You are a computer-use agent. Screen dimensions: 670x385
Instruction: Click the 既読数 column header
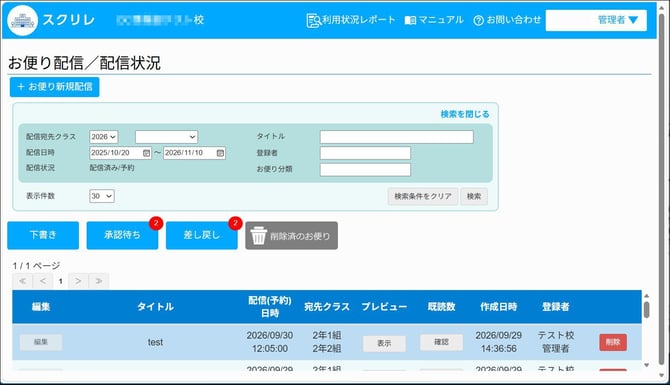tap(441, 306)
